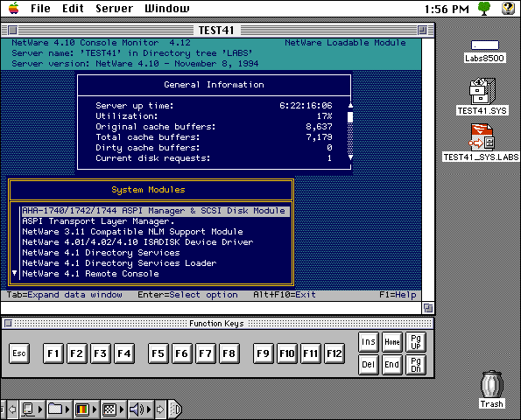Select NetWare 3.11 Compatible NLM Support Module
The height and width of the screenshot is (420, 521).
click(x=156, y=232)
